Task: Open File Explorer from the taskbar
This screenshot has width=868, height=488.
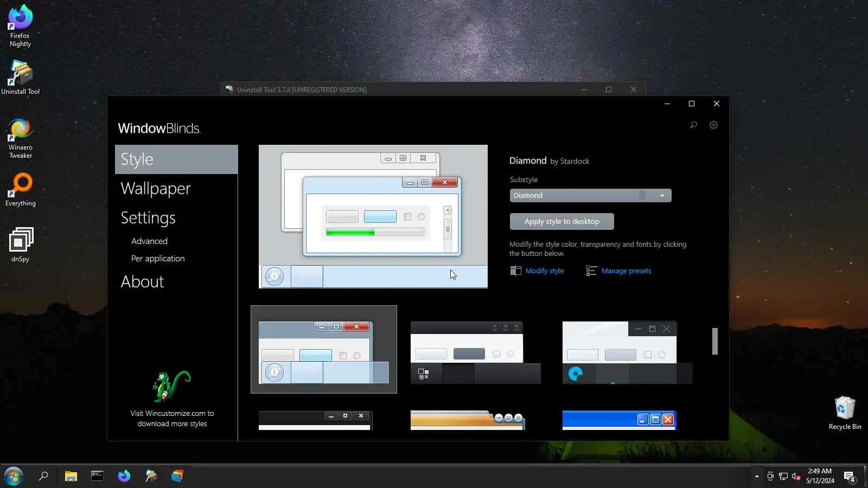Action: pyautogui.click(x=71, y=476)
